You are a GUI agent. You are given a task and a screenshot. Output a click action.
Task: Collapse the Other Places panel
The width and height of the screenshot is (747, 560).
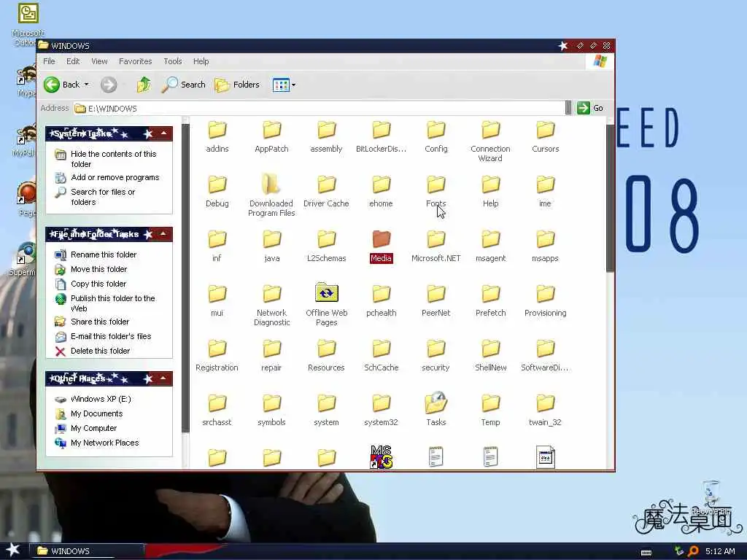[x=163, y=378]
